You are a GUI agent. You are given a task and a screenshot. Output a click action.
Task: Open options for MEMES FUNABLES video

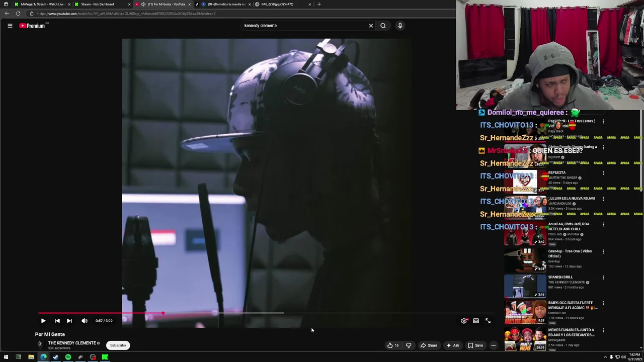coord(603,330)
